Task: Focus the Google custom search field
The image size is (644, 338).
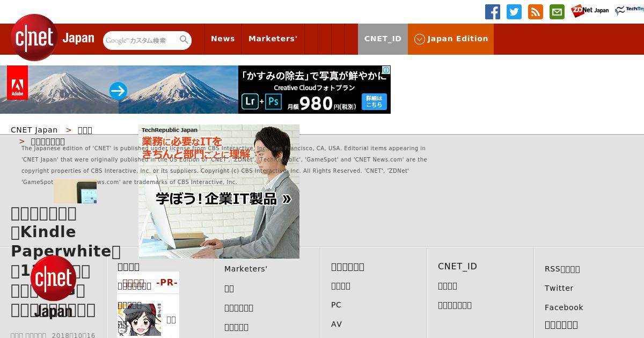Action: tap(141, 40)
